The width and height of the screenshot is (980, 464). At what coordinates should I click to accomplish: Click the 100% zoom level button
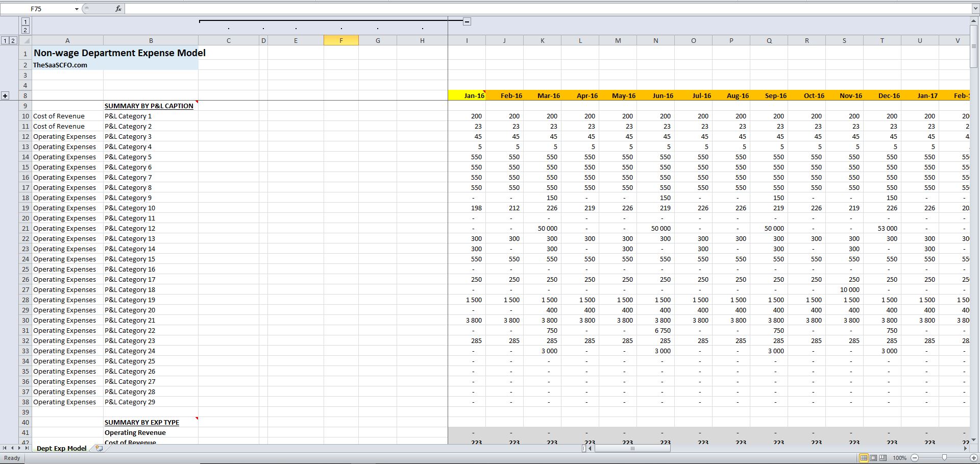899,458
